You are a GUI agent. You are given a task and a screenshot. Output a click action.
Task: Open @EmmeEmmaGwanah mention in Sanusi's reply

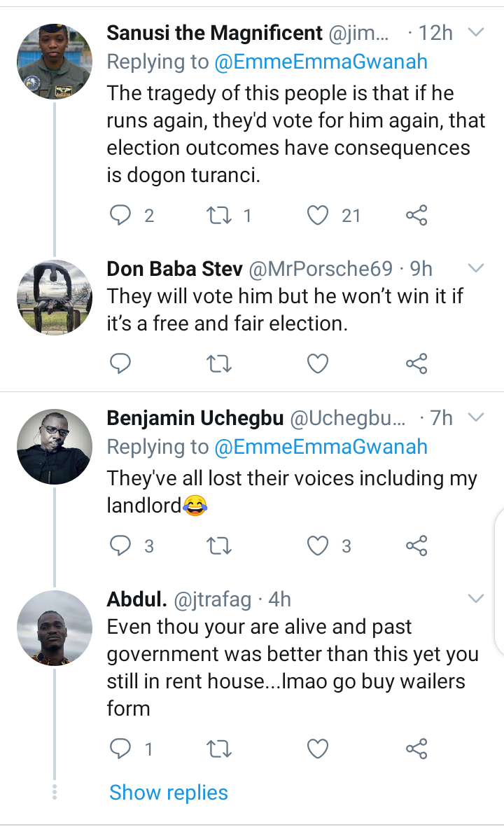(x=321, y=62)
